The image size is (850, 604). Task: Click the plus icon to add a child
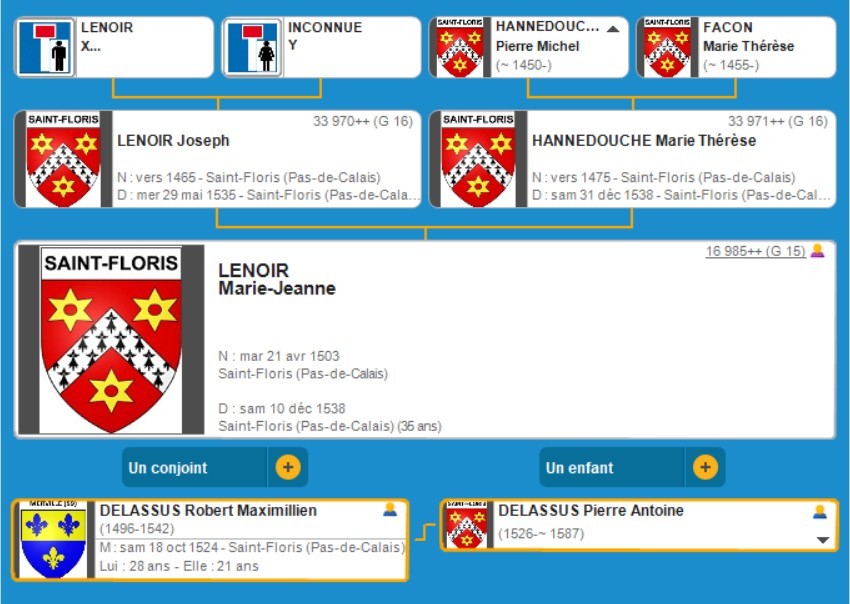pos(705,467)
